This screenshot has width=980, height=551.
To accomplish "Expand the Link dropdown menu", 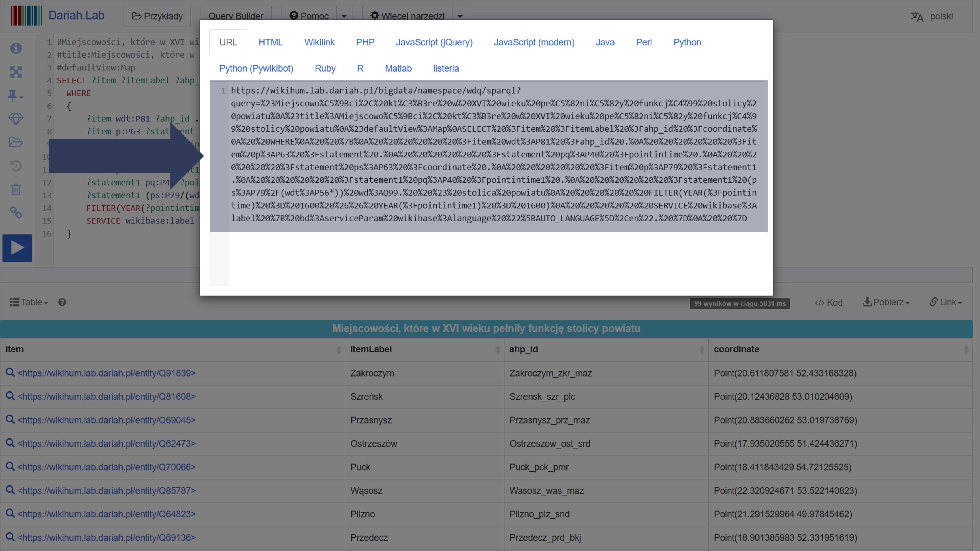I will point(946,302).
